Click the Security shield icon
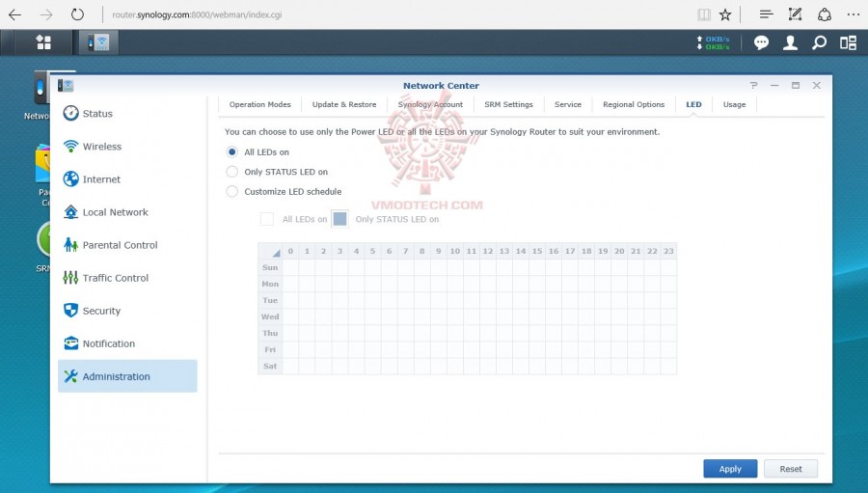The width and height of the screenshot is (868, 493). (x=70, y=311)
